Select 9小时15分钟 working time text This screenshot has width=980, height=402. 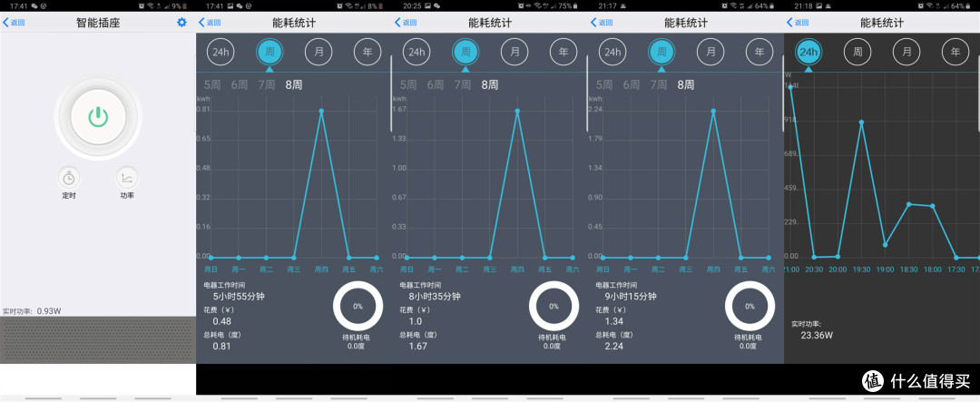pos(631,297)
